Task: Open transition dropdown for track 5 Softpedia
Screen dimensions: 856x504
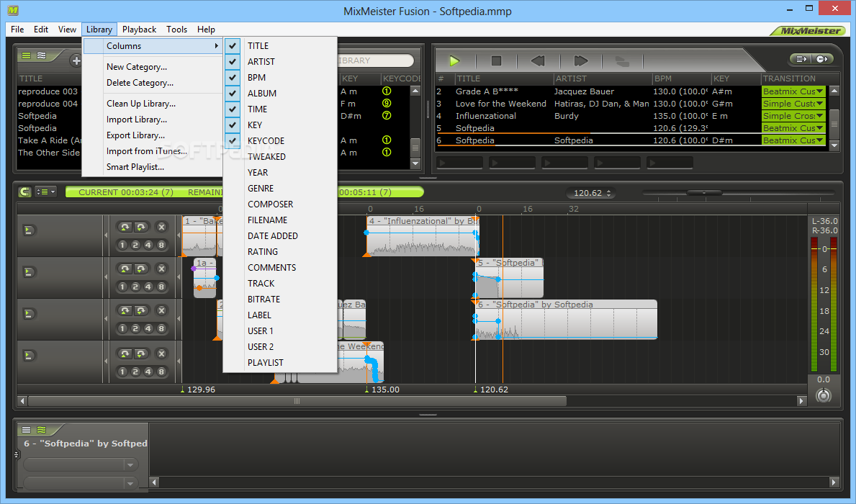Action: (819, 128)
